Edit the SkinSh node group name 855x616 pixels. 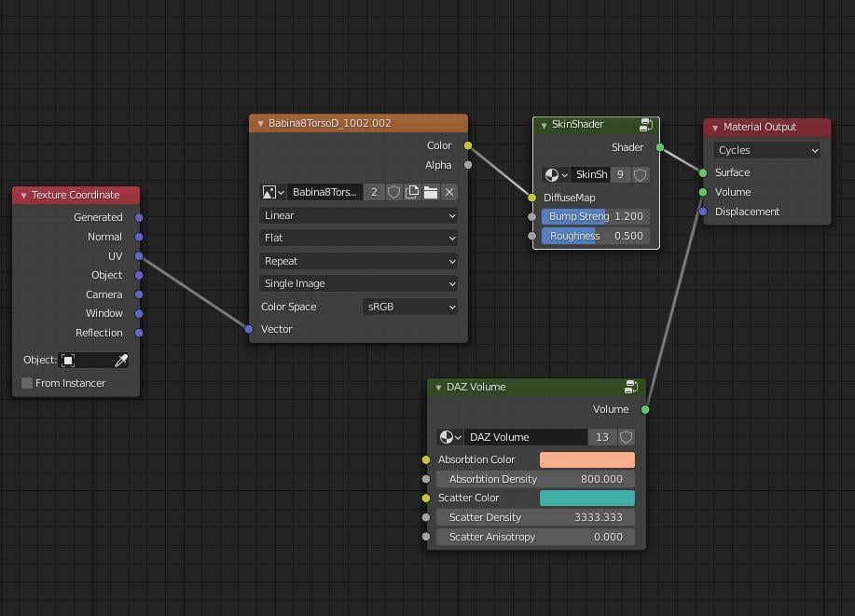pyautogui.click(x=590, y=175)
